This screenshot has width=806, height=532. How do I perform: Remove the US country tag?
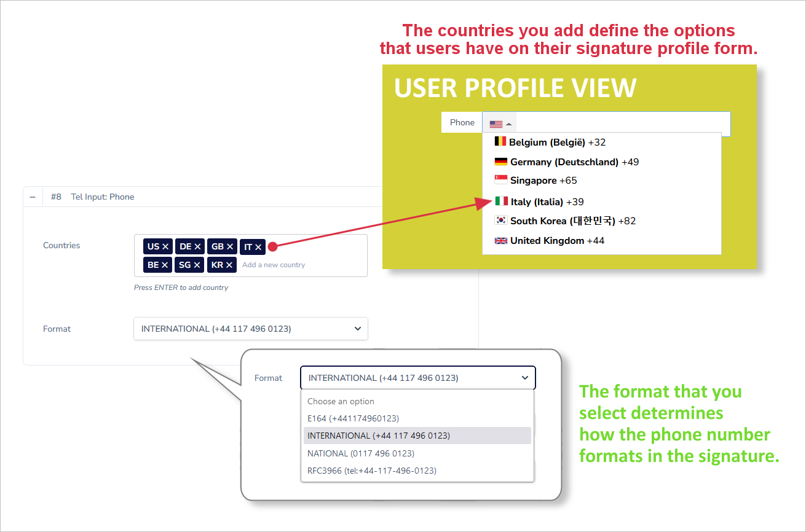[165, 247]
